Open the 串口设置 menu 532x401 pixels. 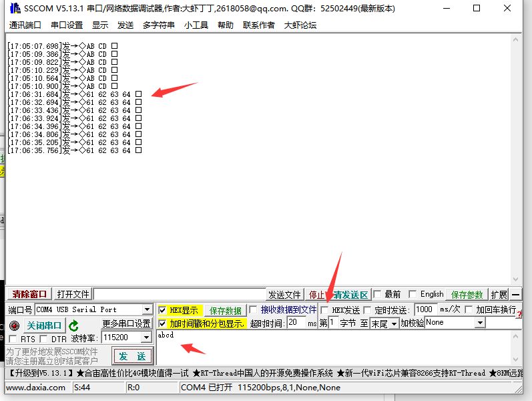67,25
